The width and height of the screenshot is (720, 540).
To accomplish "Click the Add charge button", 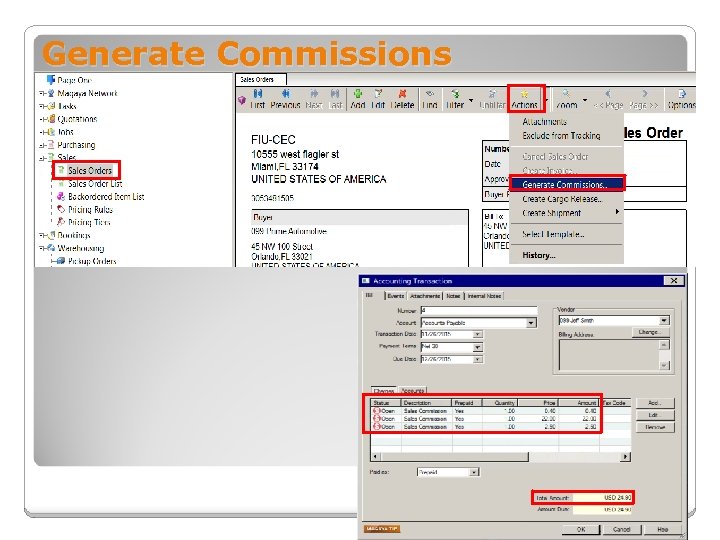I will coord(655,403).
